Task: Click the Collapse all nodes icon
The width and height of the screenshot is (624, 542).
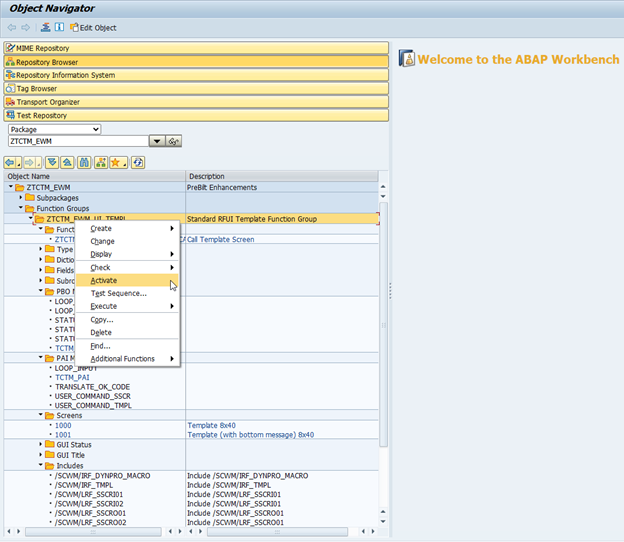Action: (67, 162)
